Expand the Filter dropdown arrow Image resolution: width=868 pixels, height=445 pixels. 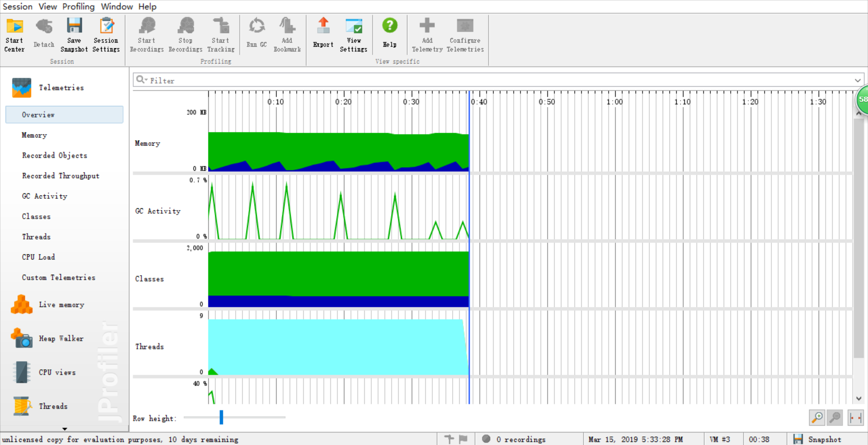(858, 80)
